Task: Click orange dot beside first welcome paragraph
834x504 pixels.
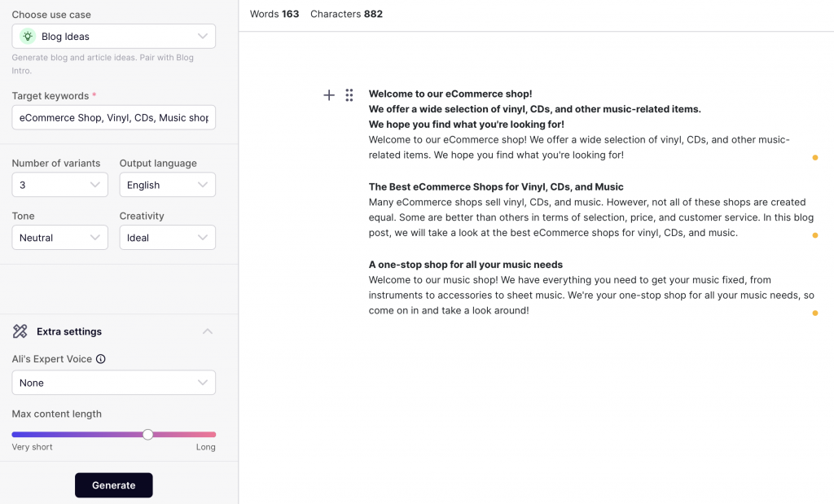Action: coord(814,158)
